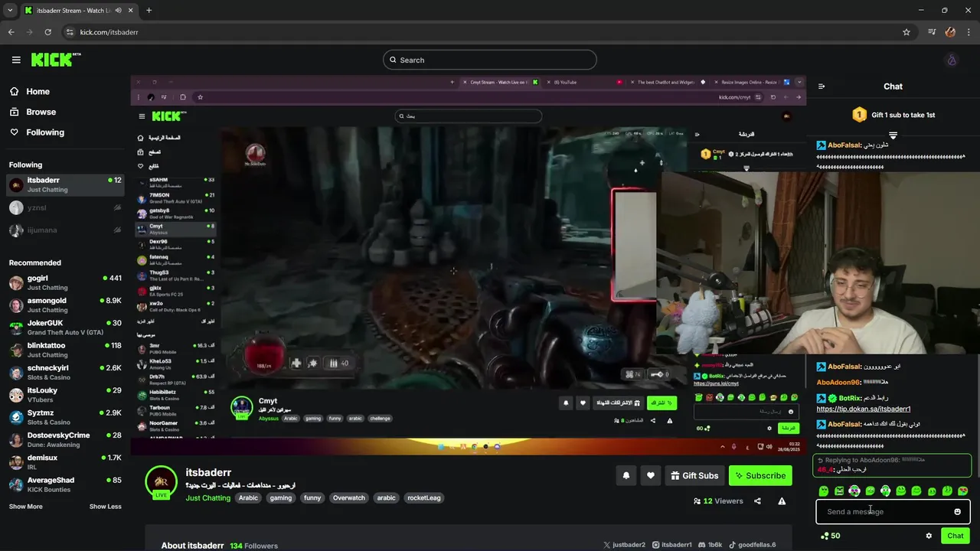Screen dimensions: 980x551
Task: Click the green Subscribe button
Action: tap(760, 475)
